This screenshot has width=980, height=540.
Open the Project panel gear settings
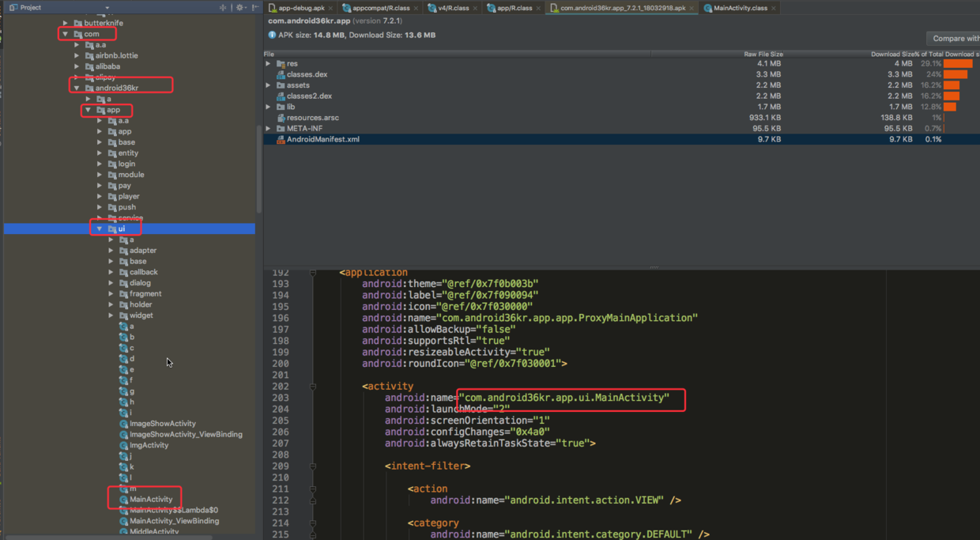click(239, 8)
